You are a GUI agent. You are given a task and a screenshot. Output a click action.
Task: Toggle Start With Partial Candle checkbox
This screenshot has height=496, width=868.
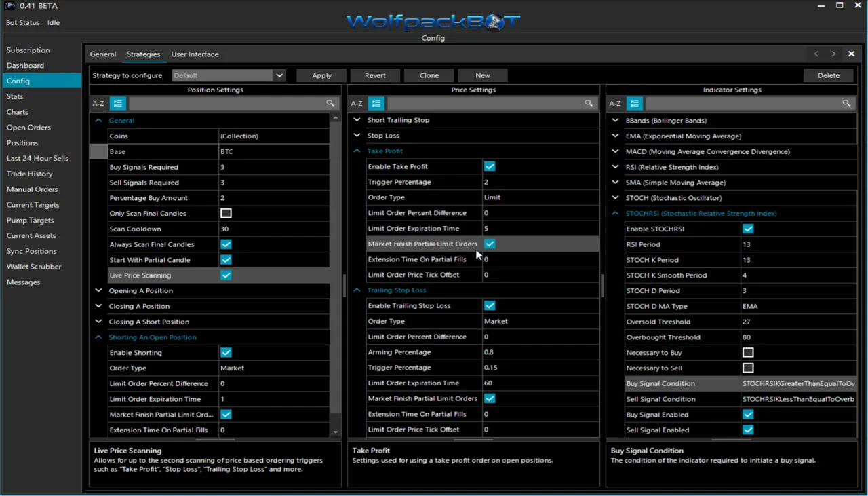click(226, 260)
